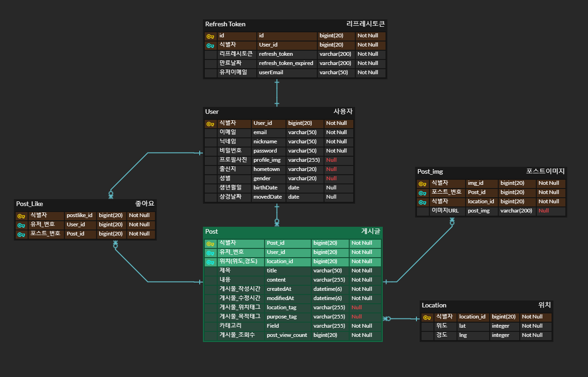Click the birthDate column name
This screenshot has height=377, width=588.
click(x=266, y=188)
